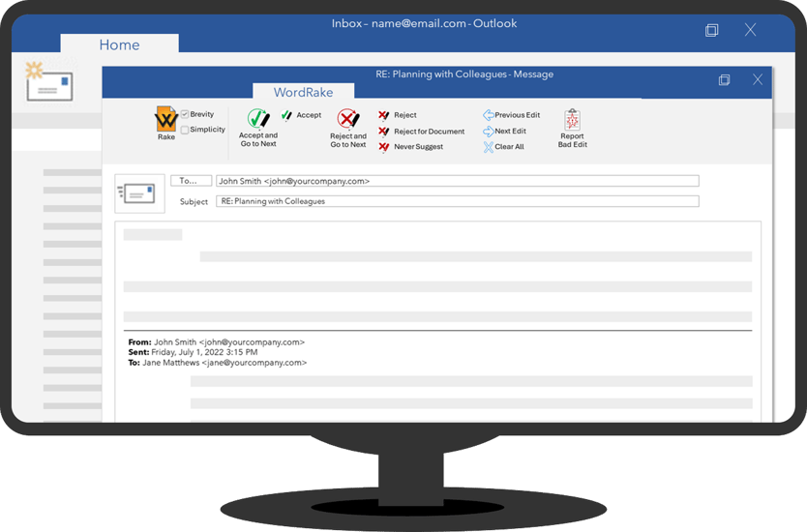Click Reject and Go to Next icon
The width and height of the screenshot is (807, 532).
pos(348,119)
